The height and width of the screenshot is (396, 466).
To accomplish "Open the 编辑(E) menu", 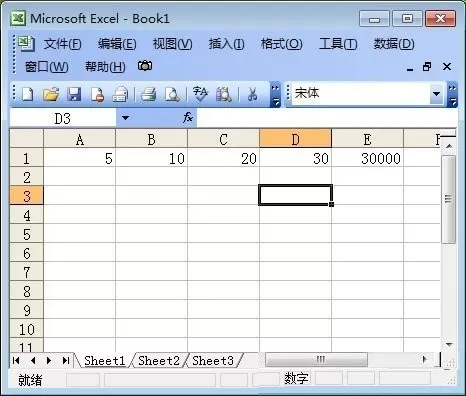I will (117, 44).
